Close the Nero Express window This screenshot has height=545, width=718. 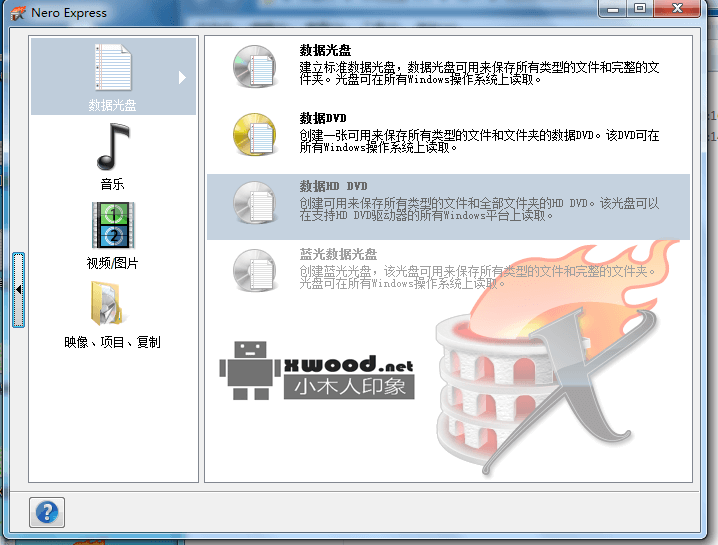(677, 9)
